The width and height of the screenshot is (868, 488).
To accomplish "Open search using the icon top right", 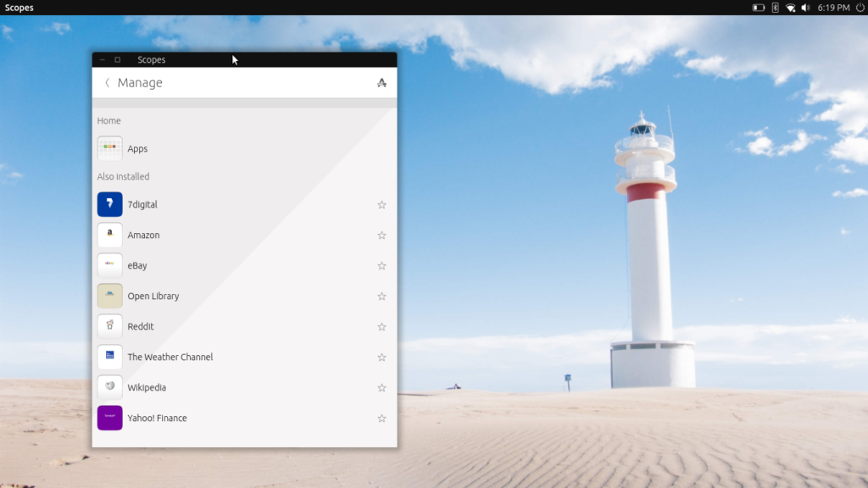I will click(x=382, y=82).
